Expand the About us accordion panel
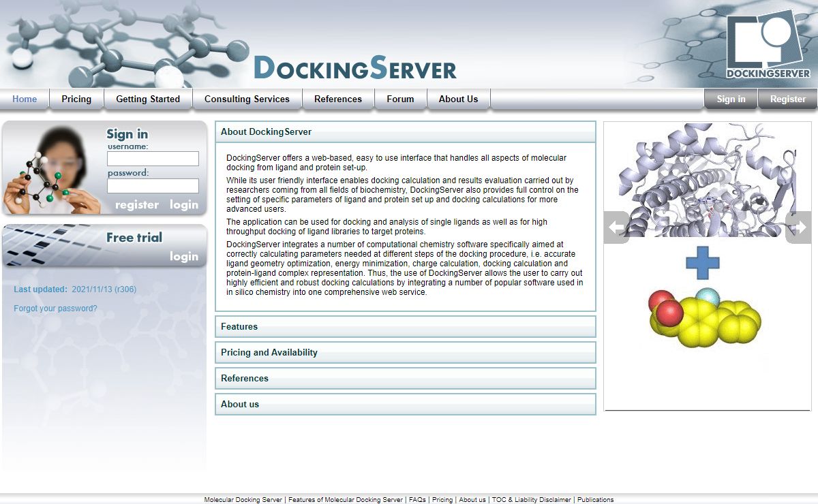Viewport: 818px width, 504px height. tap(405, 405)
